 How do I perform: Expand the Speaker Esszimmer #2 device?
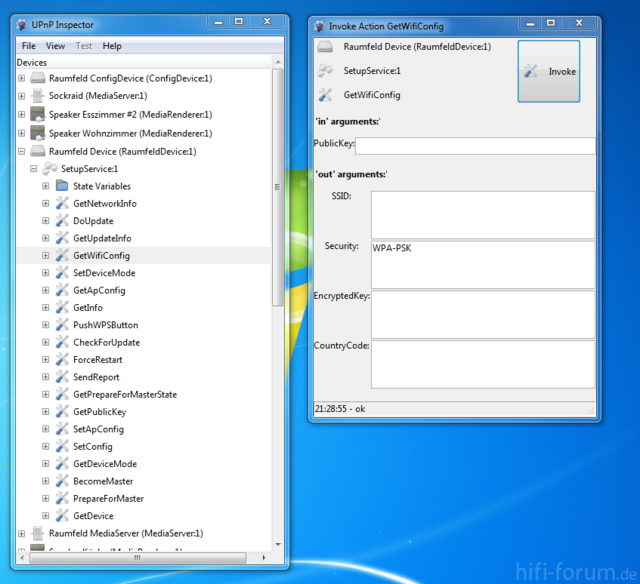(x=21, y=115)
